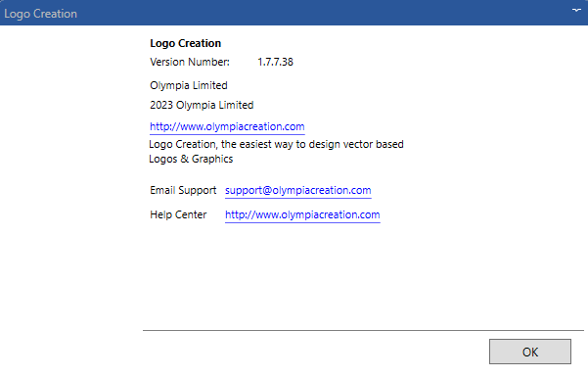This screenshot has width=588, height=377.
Task: Click the "Logos & Graphics" text line
Action: (x=191, y=159)
